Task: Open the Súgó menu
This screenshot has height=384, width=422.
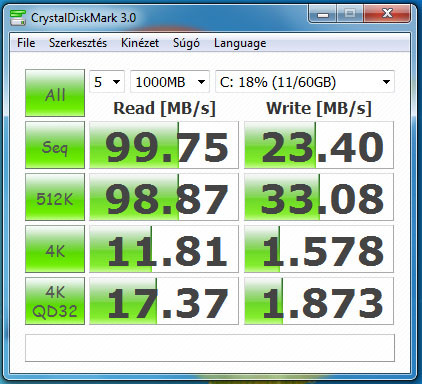Action: (186, 43)
